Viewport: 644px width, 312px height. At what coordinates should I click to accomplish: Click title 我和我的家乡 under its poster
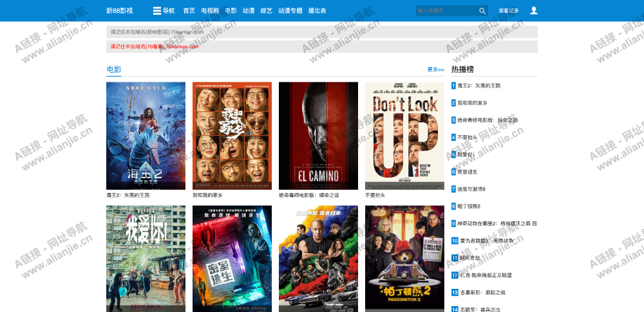207,195
